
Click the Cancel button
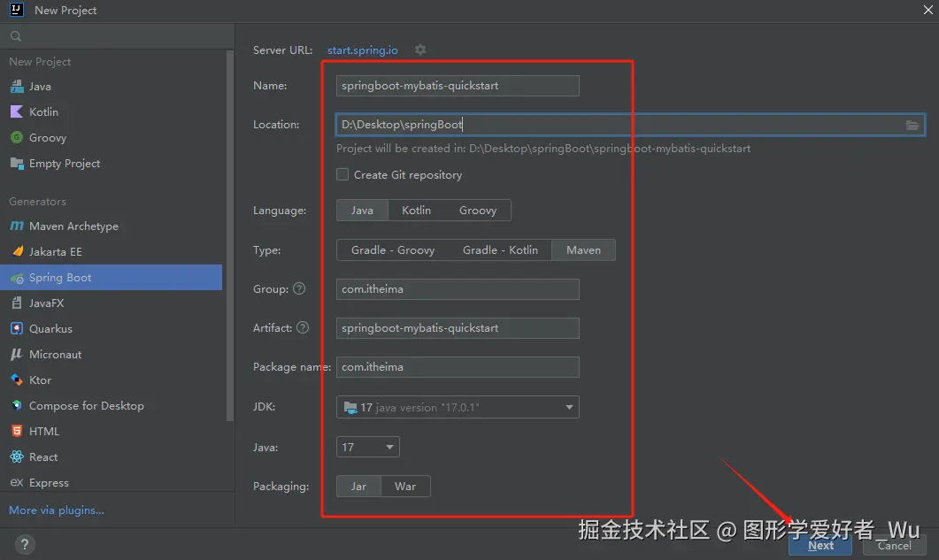pyautogui.click(x=894, y=545)
